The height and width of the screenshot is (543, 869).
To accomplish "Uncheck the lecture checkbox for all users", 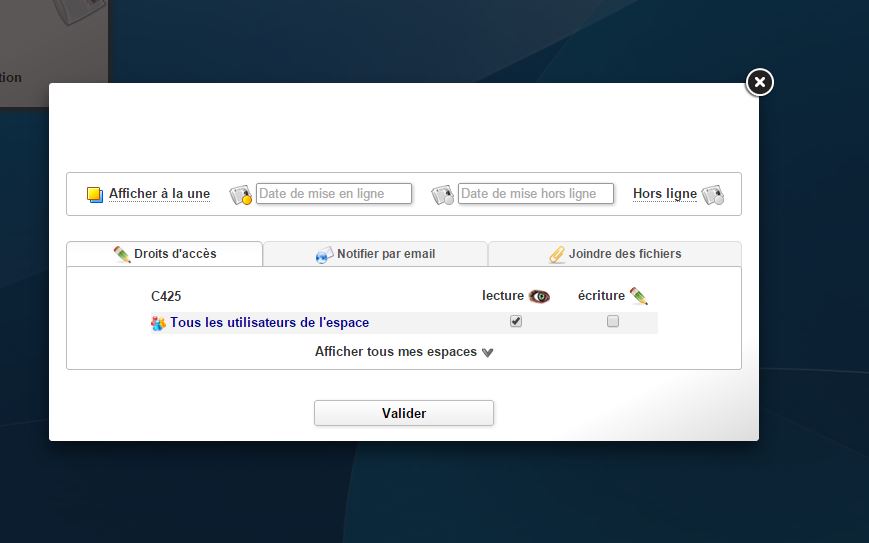I will click(x=516, y=322).
